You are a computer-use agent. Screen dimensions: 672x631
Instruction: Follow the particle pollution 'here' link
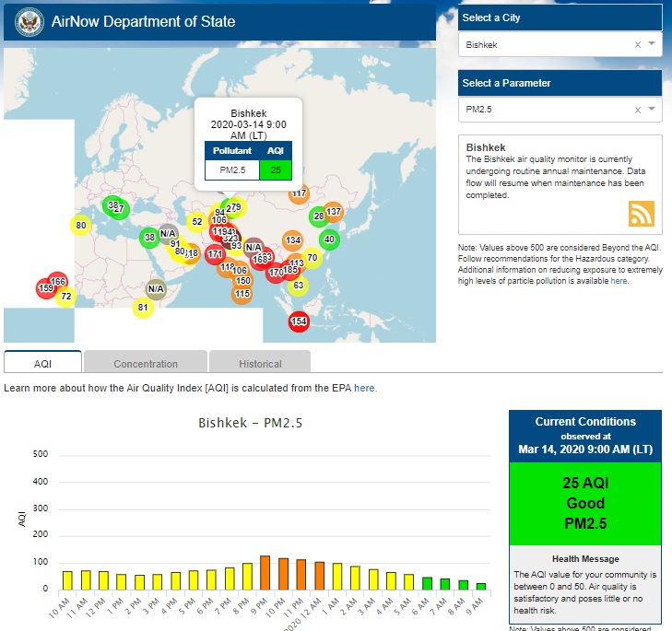tap(619, 281)
